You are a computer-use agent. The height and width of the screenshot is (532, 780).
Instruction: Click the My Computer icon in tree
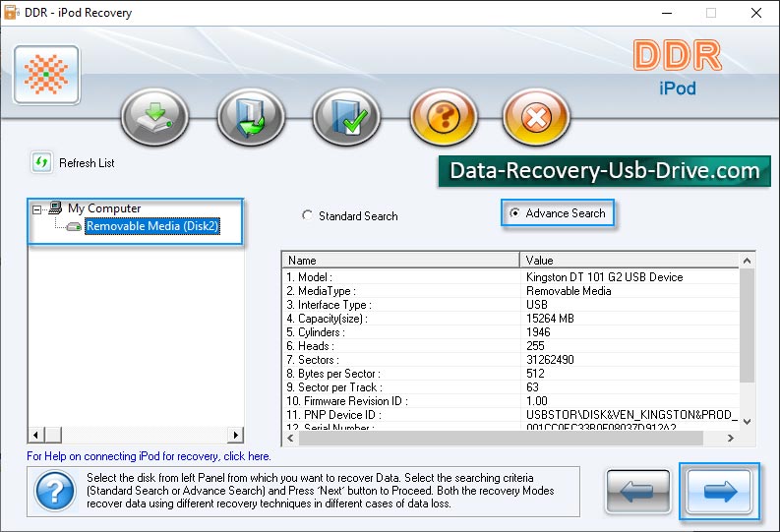(55, 207)
